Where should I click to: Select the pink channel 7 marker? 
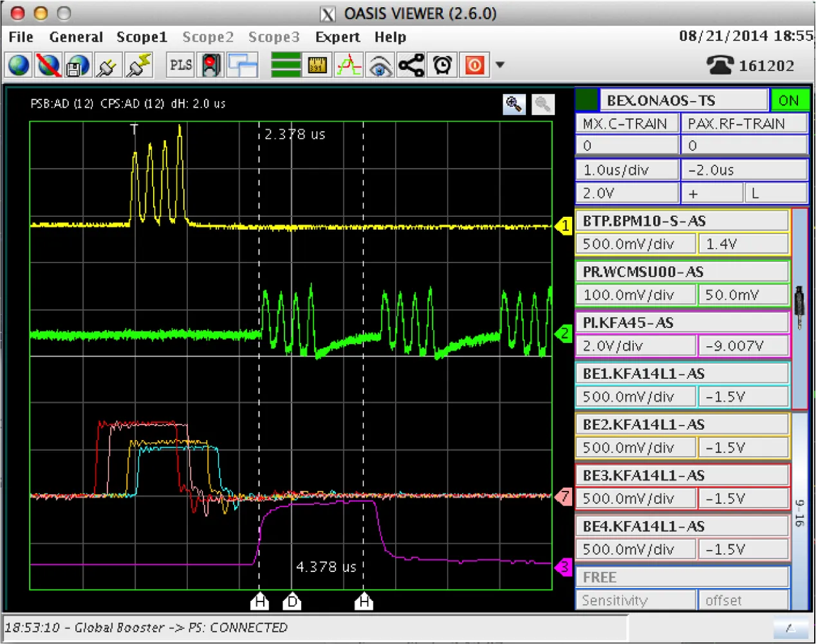[x=564, y=497]
